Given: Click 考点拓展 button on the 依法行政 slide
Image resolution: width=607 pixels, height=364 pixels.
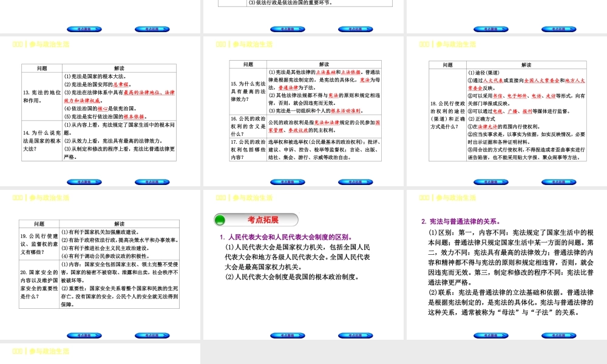Looking at the screenshot, I should pyautogui.click(x=355, y=29).
